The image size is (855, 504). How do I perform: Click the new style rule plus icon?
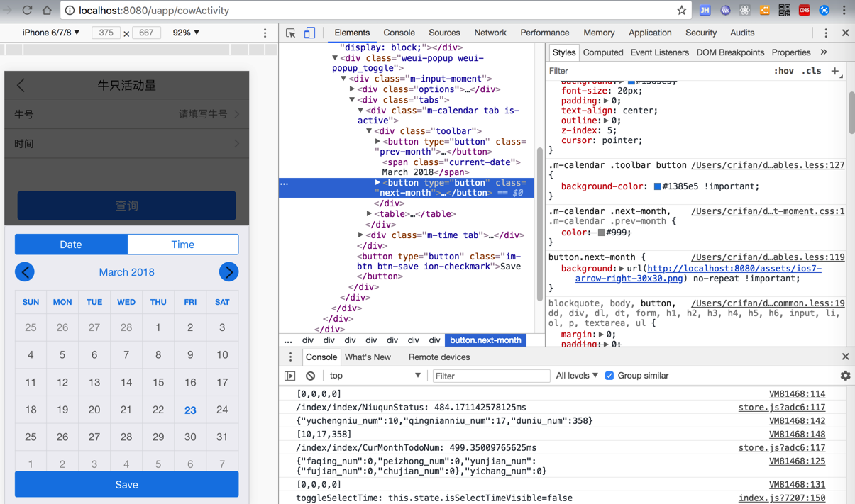(835, 71)
